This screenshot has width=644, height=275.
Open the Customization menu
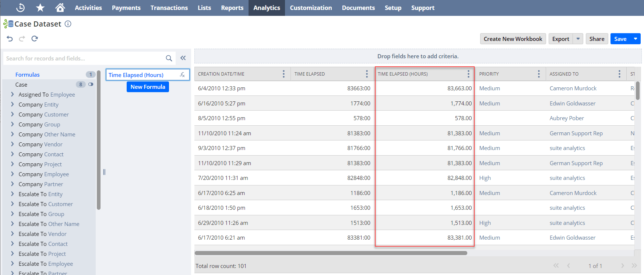coord(311,8)
